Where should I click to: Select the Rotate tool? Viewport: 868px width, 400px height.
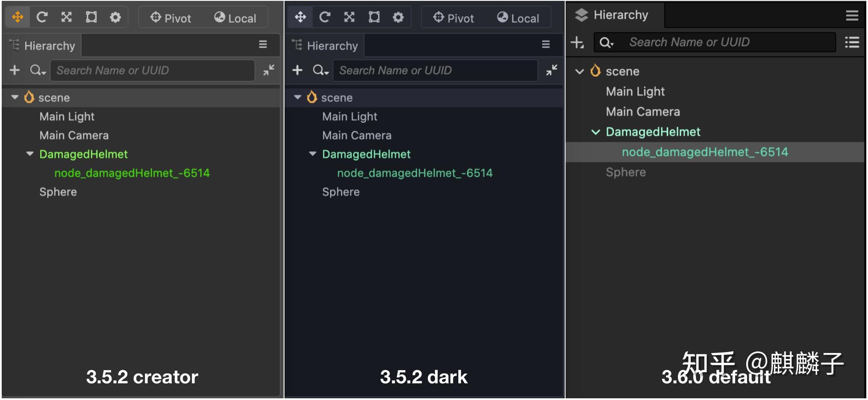click(42, 17)
